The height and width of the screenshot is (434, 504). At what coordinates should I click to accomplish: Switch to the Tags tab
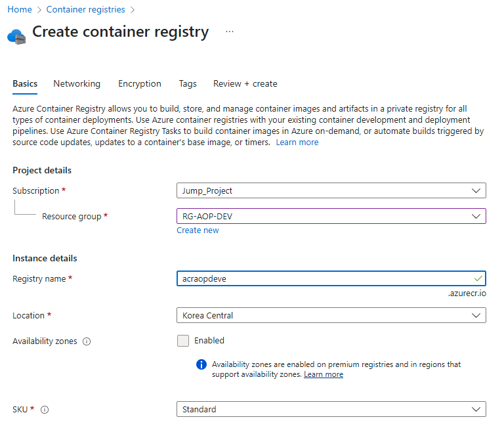click(x=188, y=83)
